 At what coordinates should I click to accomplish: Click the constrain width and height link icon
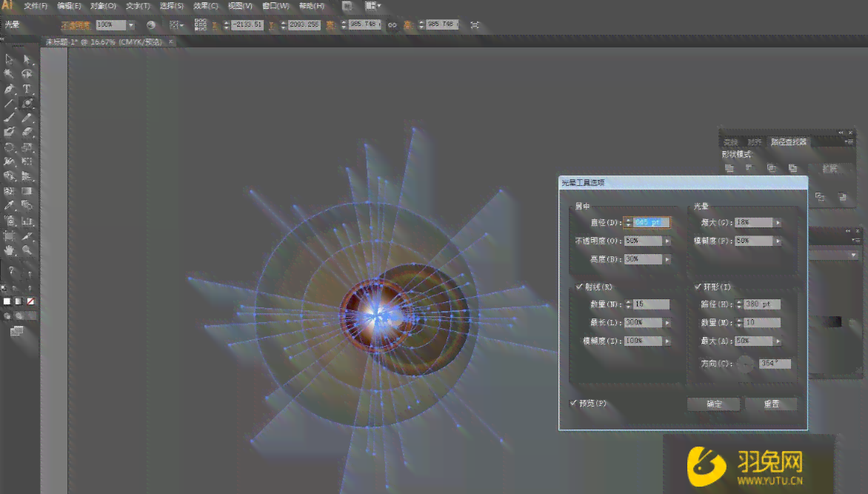(393, 25)
